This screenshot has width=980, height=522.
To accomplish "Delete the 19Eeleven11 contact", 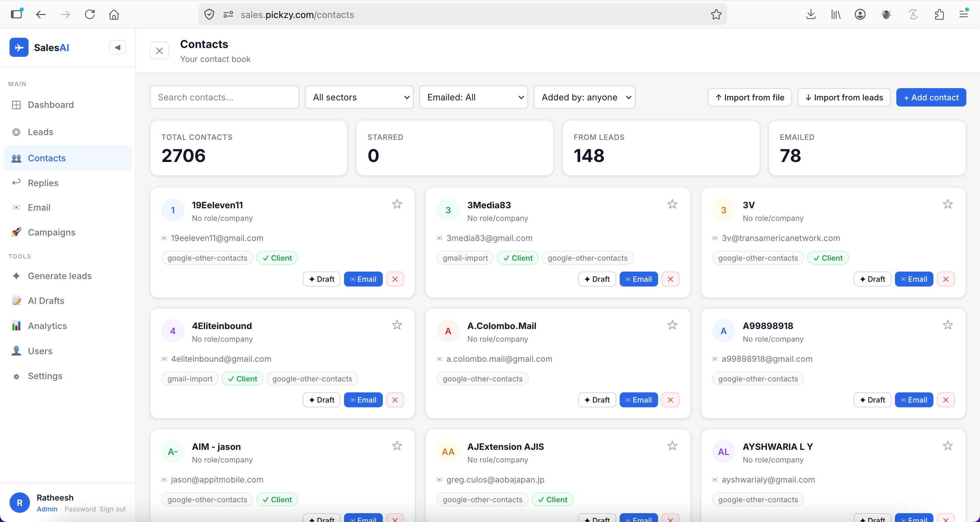I will click(395, 279).
